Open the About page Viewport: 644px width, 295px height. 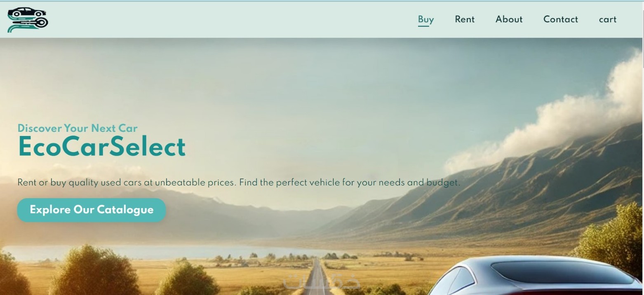click(509, 19)
